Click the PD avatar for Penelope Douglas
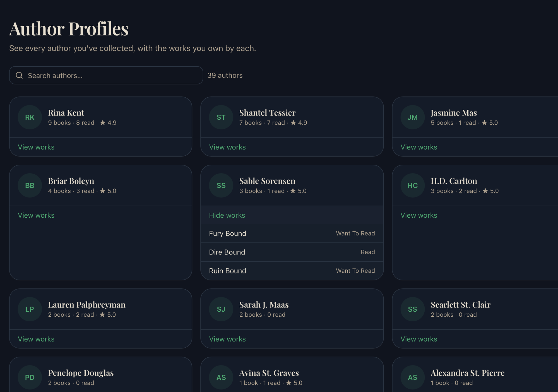Image resolution: width=558 pixels, height=392 pixels. [30, 377]
